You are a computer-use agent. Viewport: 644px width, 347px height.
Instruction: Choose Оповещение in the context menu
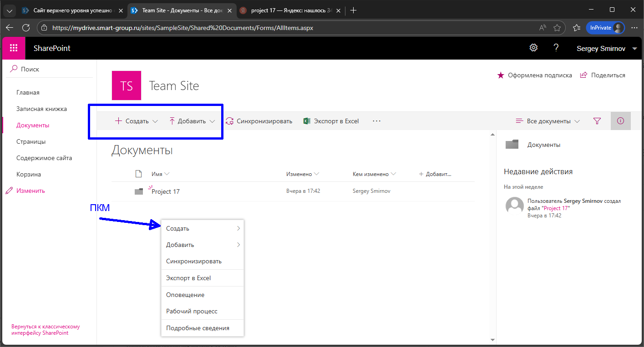[x=185, y=295]
